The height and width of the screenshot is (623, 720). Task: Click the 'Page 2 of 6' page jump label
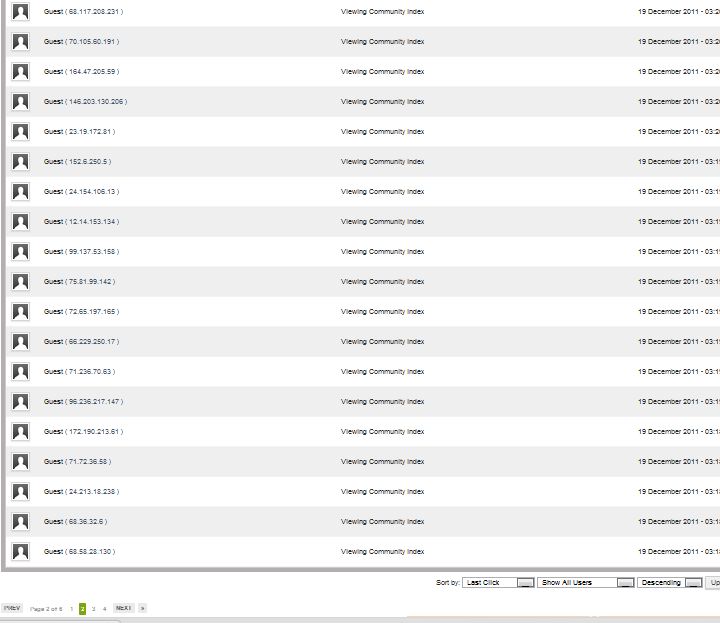(x=46, y=609)
